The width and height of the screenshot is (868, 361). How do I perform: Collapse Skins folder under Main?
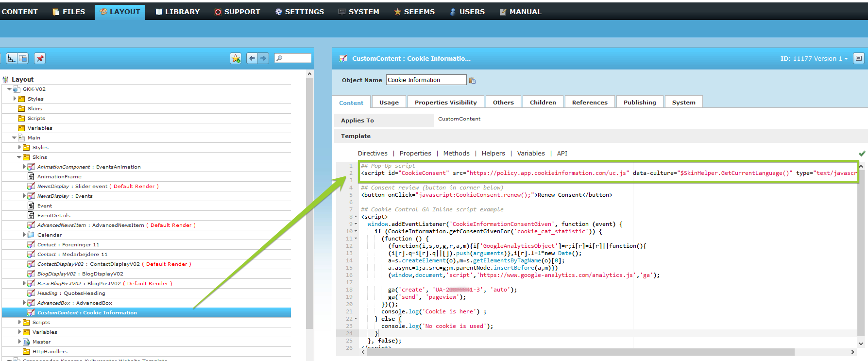[x=19, y=157]
